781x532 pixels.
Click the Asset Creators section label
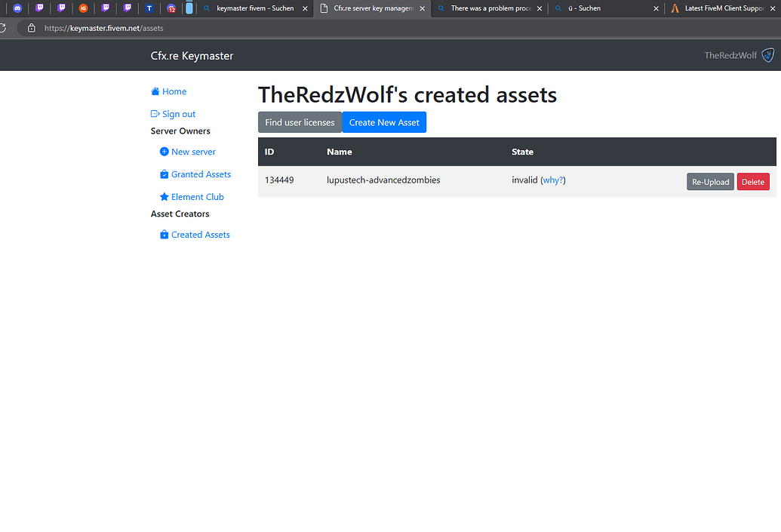[x=180, y=214]
